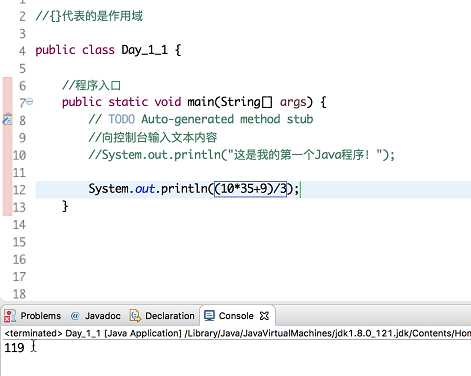Click the comment //程序入口
471x376 pixels.
(91, 85)
